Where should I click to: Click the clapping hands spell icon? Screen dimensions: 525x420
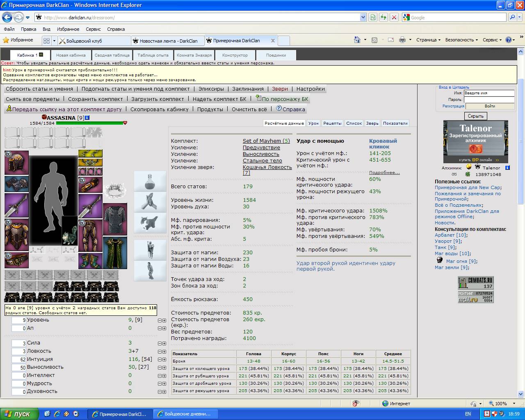click(x=150, y=202)
